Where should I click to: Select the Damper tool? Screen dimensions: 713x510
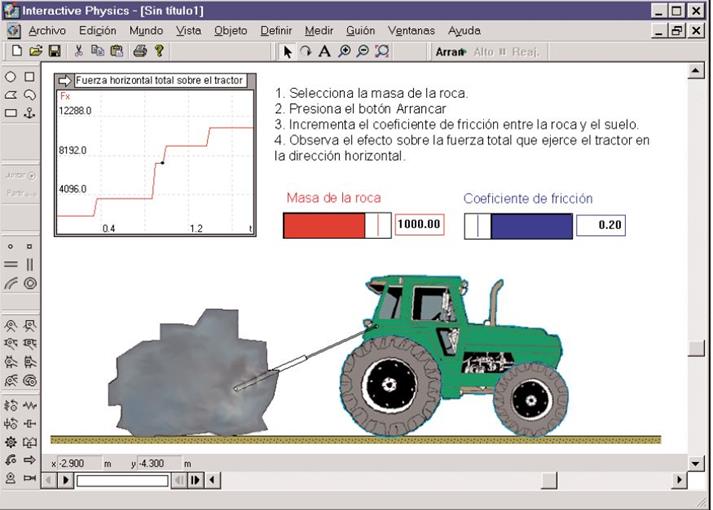coord(30,424)
